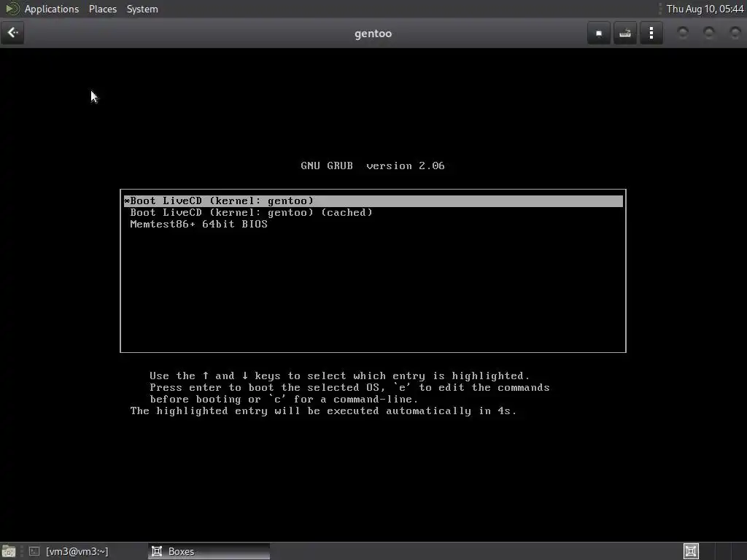
Task: Click the terminal icon in the taskbar
Action: pyautogui.click(x=34, y=551)
